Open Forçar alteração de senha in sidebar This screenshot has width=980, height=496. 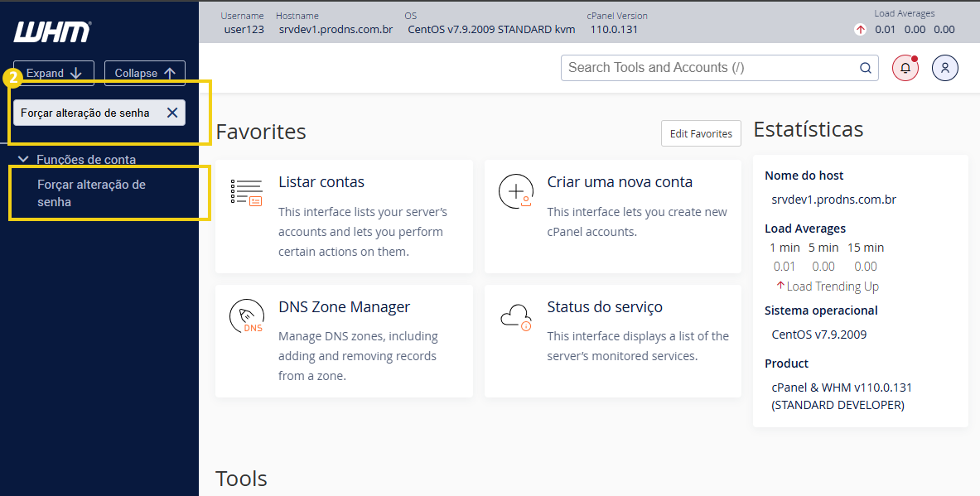91,194
